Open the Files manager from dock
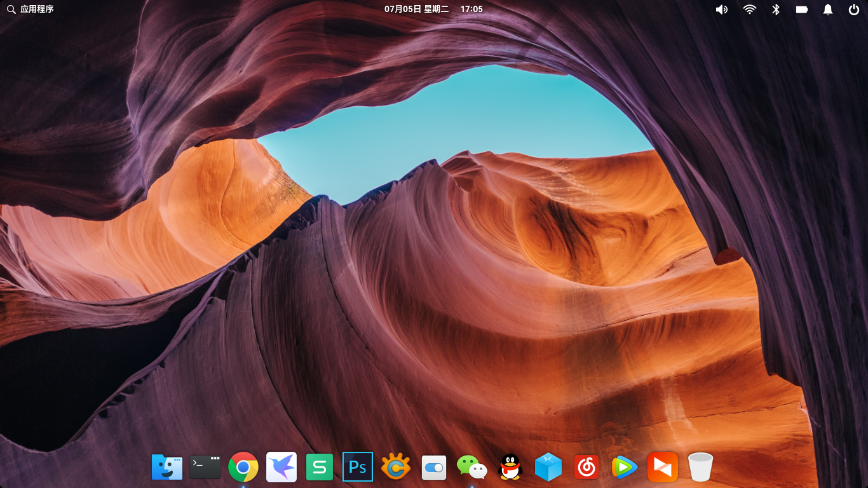The image size is (868, 488). [x=167, y=468]
